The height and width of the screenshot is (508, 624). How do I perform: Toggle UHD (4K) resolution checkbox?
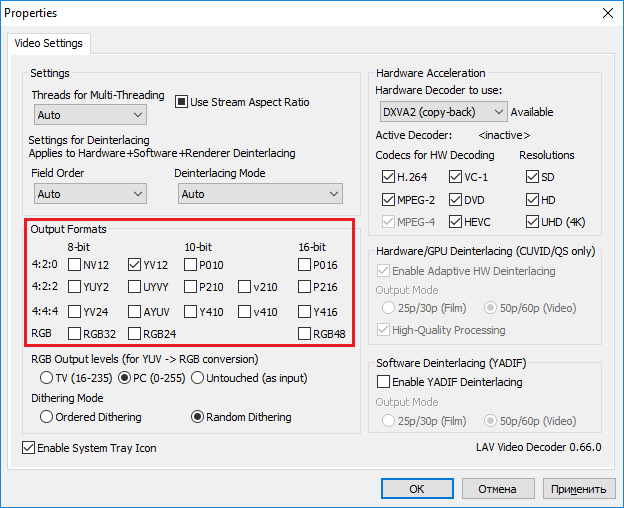[x=532, y=220]
